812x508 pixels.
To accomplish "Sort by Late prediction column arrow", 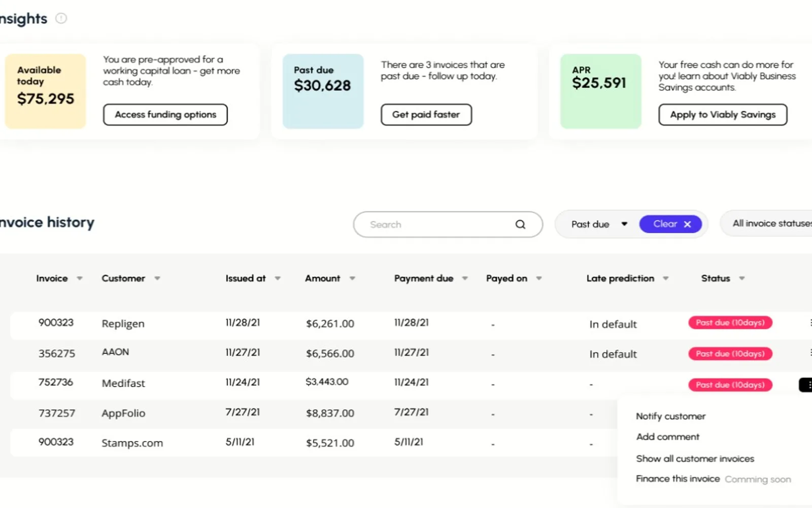I will tap(666, 278).
